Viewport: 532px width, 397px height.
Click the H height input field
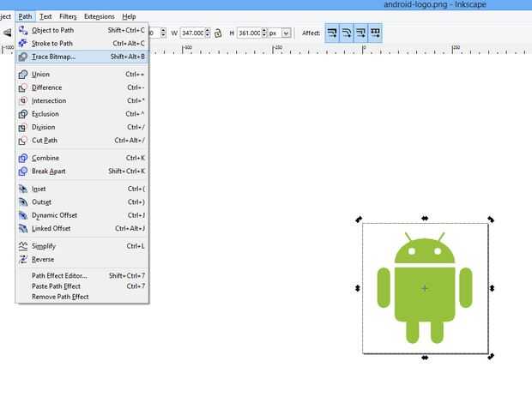click(x=250, y=33)
